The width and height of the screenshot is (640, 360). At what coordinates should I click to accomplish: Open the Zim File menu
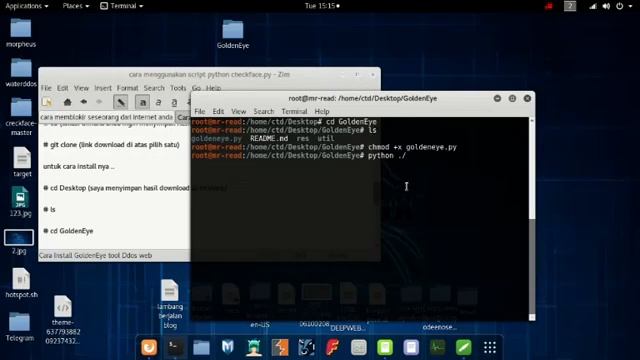tap(46, 88)
